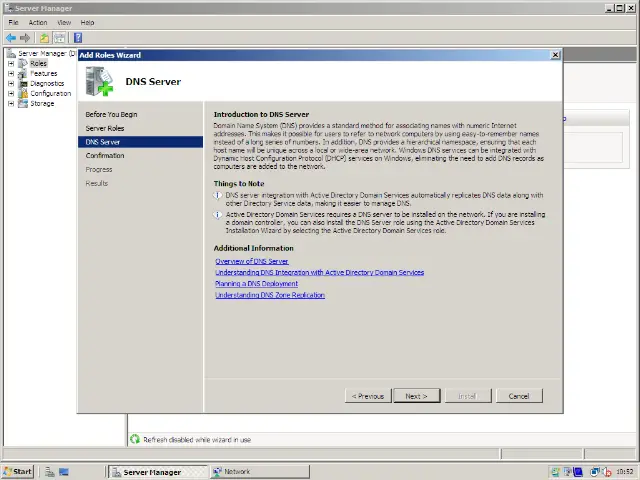Viewport: 640px width, 480px height.
Task: Click the Next button
Action: (x=417, y=396)
